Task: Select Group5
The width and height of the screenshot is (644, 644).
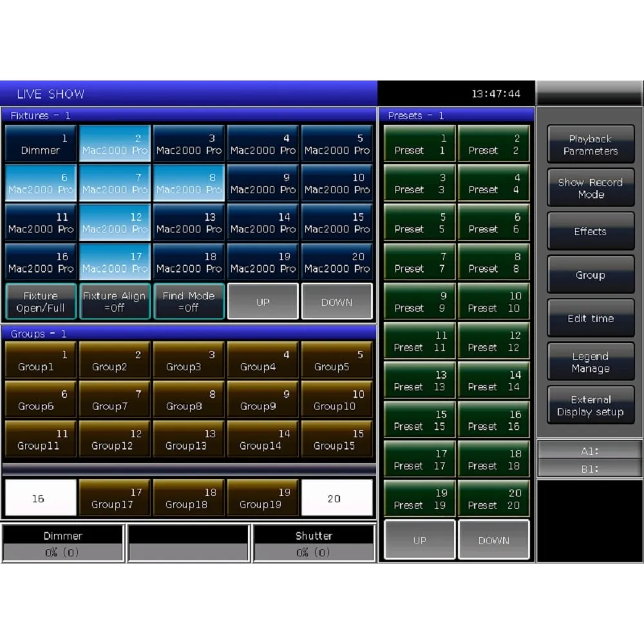Action: click(337, 360)
